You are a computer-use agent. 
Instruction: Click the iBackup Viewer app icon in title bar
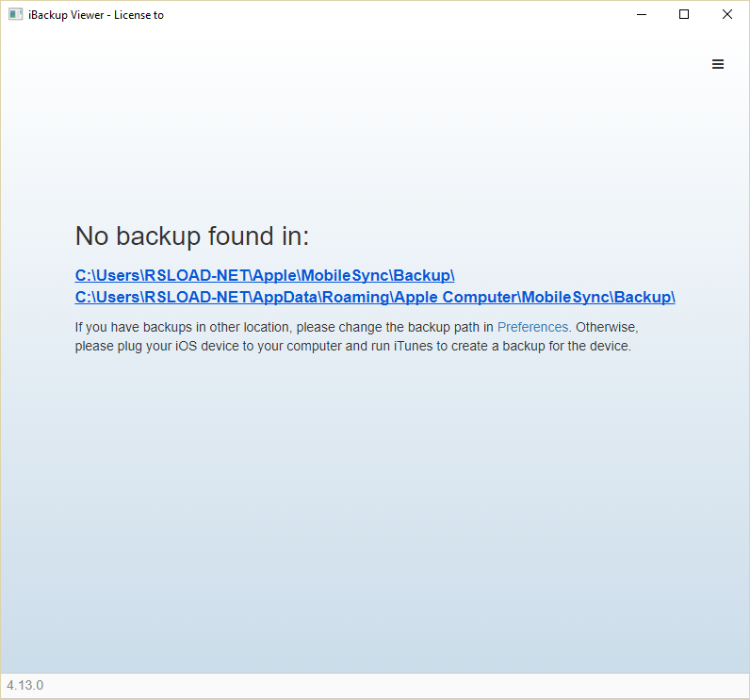(15, 14)
